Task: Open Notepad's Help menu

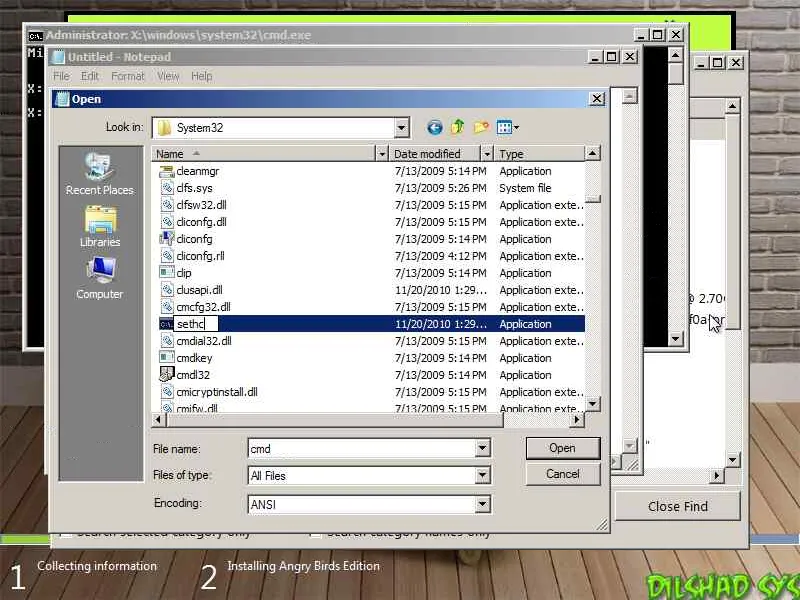Action: click(x=202, y=76)
